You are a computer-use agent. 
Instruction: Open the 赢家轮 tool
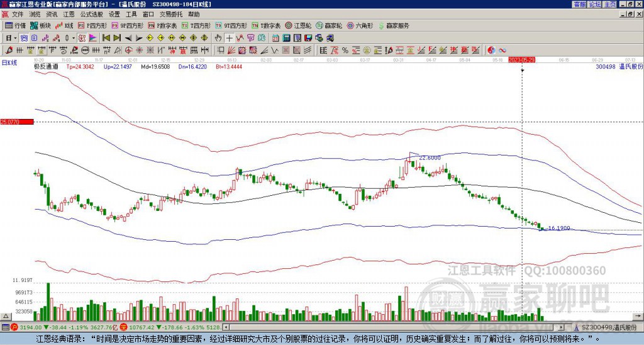(x=329, y=25)
